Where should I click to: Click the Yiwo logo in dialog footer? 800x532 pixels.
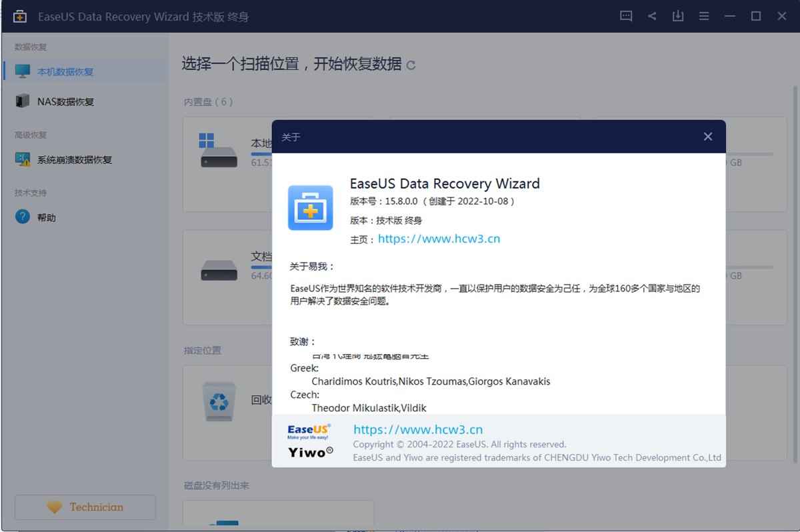coord(311,452)
